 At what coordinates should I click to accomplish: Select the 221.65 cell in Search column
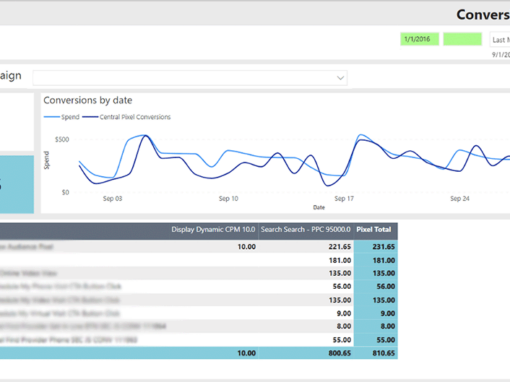click(340, 247)
